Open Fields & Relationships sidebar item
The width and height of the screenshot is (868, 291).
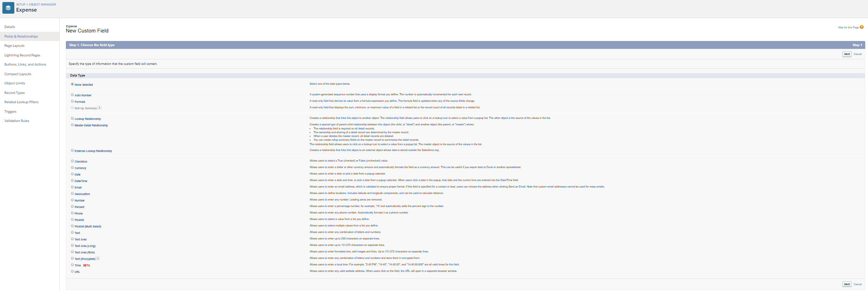click(21, 37)
